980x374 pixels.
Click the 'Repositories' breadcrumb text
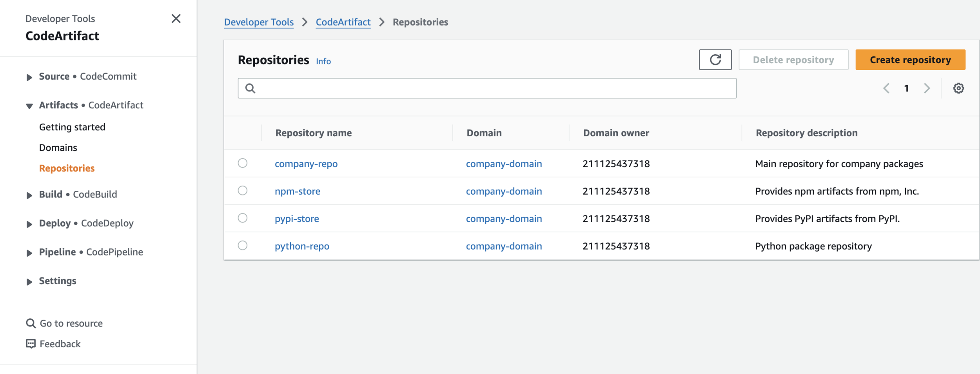point(420,22)
